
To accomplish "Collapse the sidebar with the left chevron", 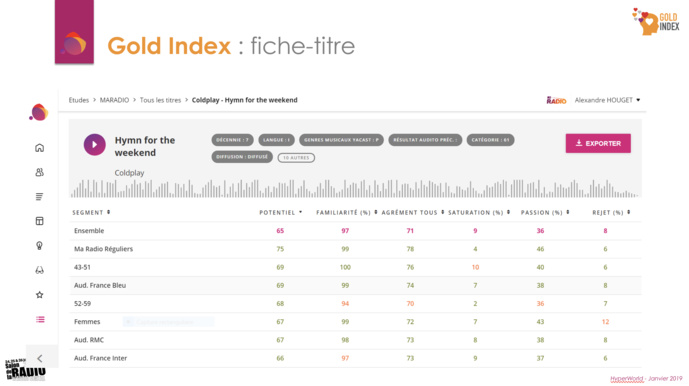I will click(40, 358).
